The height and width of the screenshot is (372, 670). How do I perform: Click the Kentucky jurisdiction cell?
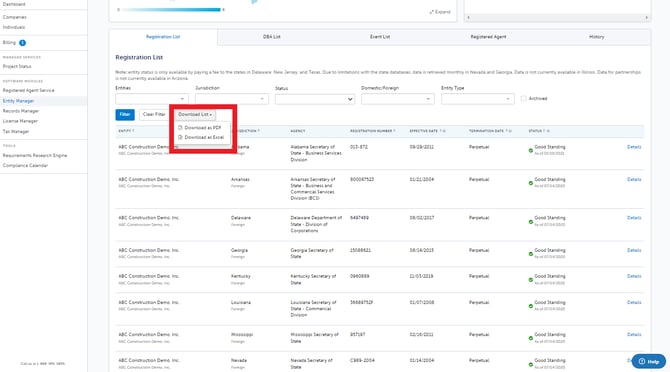tap(241, 276)
